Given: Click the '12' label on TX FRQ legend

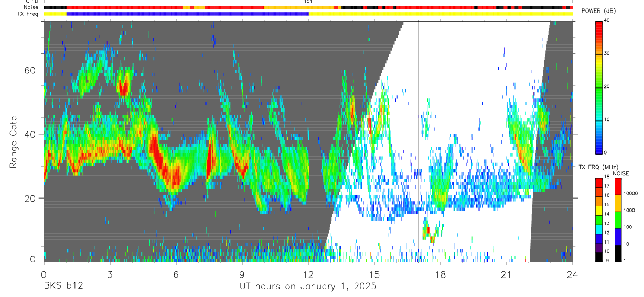Looking at the screenshot, I should tap(606, 233).
